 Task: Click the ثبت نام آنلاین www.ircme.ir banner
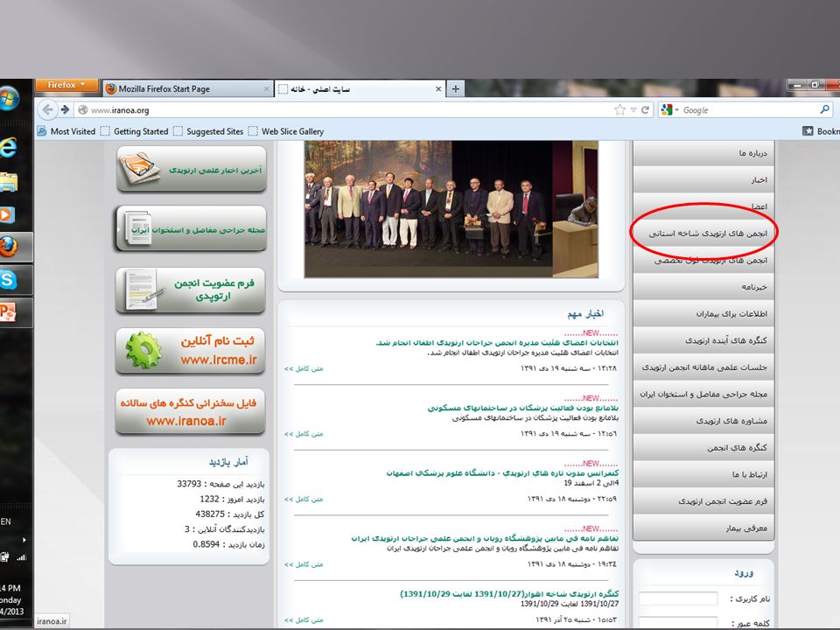191,351
